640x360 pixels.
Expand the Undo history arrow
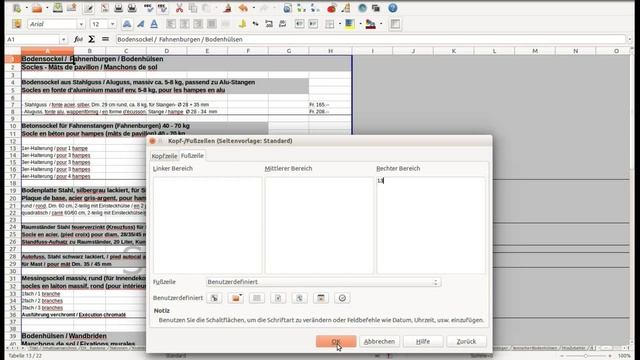click(x=253, y=8)
